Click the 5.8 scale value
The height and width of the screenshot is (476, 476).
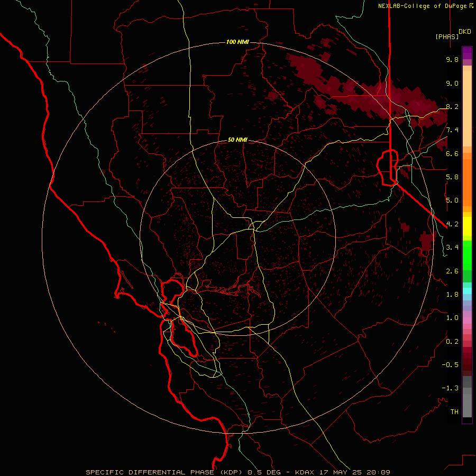tap(452, 177)
